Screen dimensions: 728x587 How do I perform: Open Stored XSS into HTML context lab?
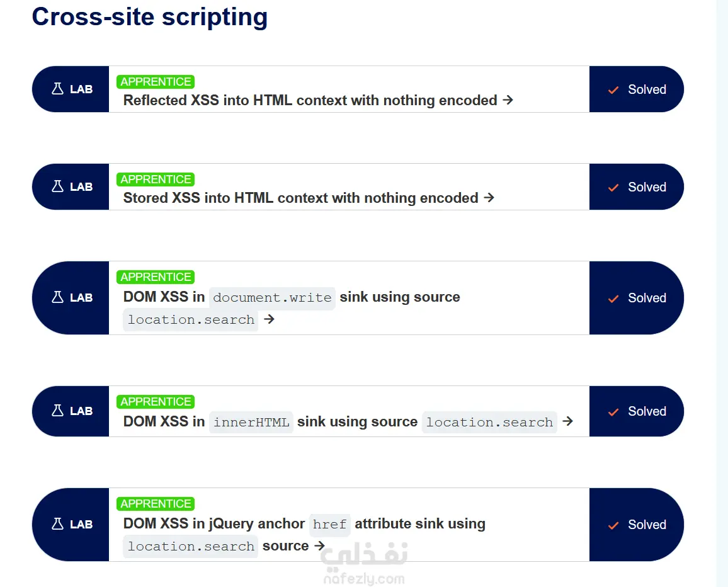[300, 198]
